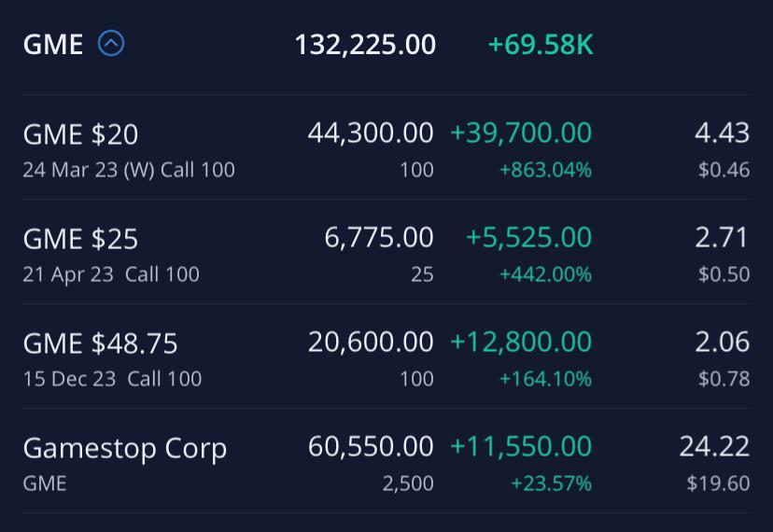
Task: Open the GME $20 call position
Action: point(80,134)
